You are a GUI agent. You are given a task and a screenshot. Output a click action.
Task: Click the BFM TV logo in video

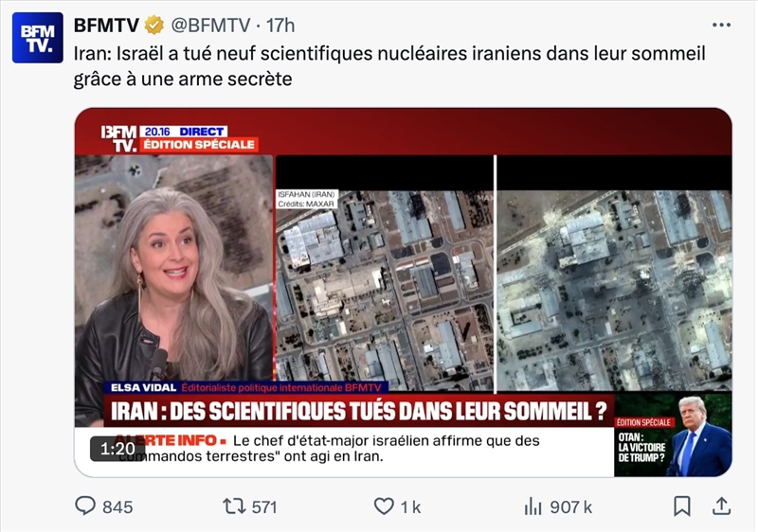119,138
